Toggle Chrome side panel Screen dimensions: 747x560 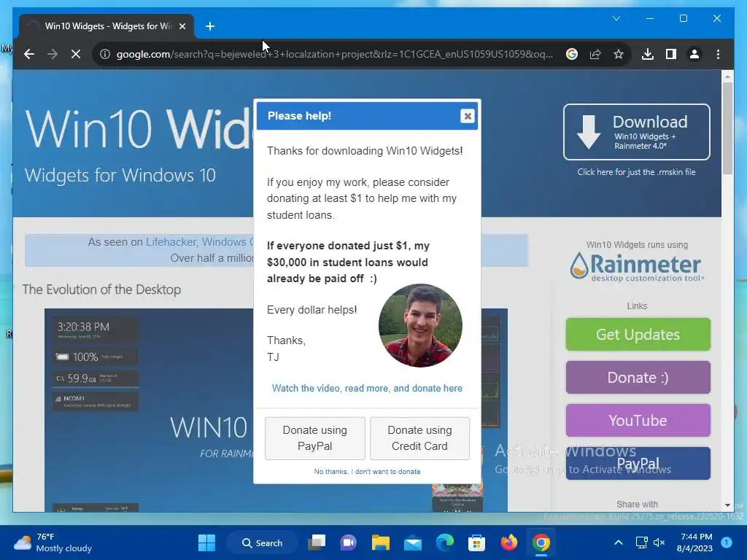coord(671,54)
